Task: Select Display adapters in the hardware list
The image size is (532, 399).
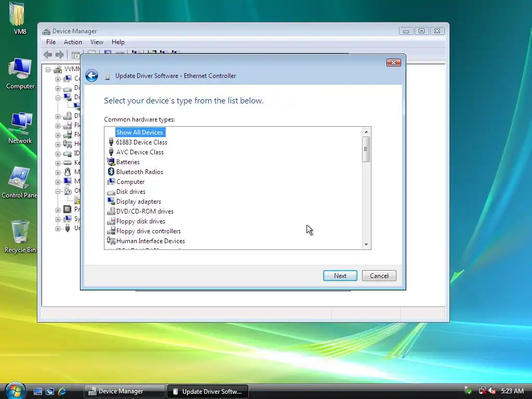Action: tap(138, 201)
